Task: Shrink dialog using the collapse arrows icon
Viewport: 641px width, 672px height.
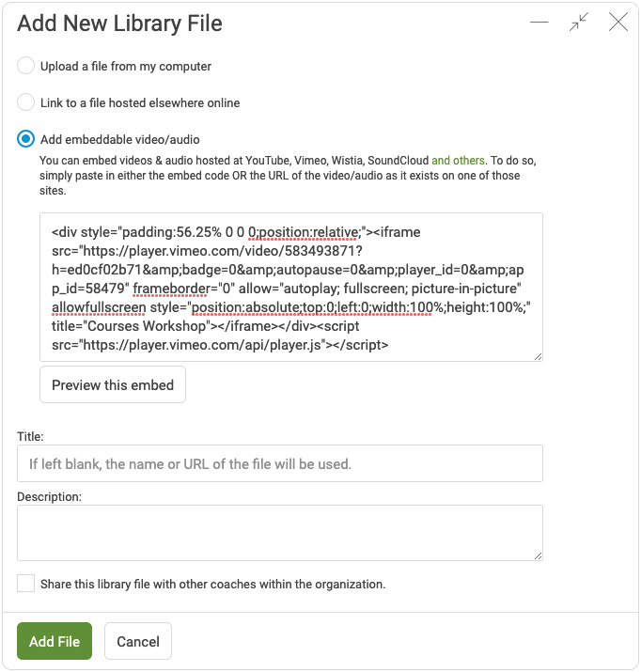Action: (579, 22)
